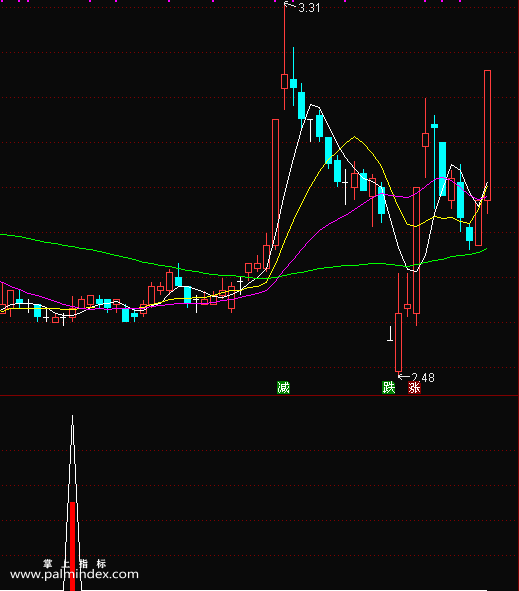Select the long red candle at 2.48 low

tap(398, 342)
